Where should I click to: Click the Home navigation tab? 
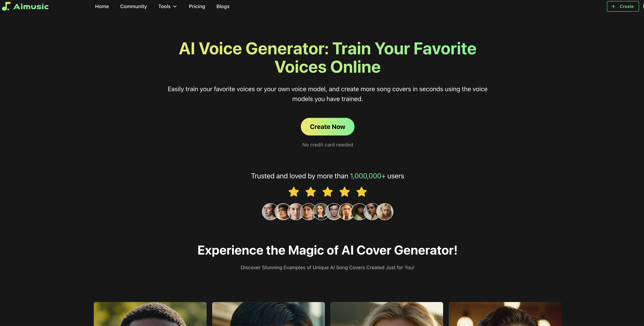[102, 6]
